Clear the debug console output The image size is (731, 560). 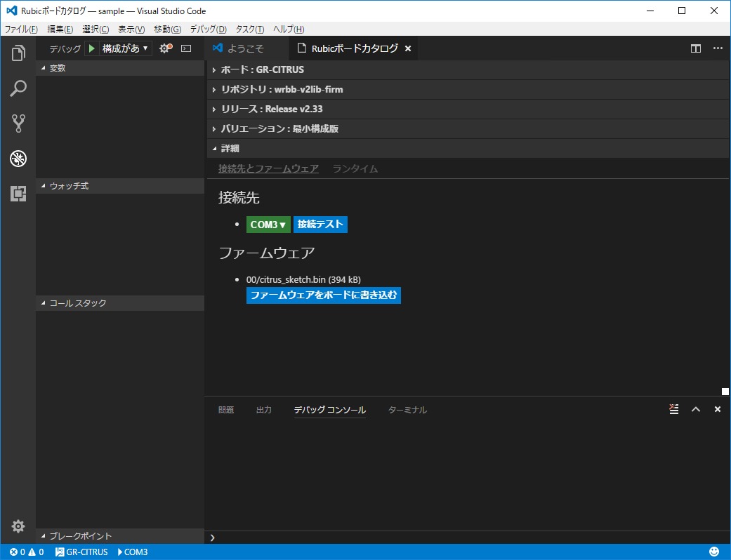[x=673, y=409]
